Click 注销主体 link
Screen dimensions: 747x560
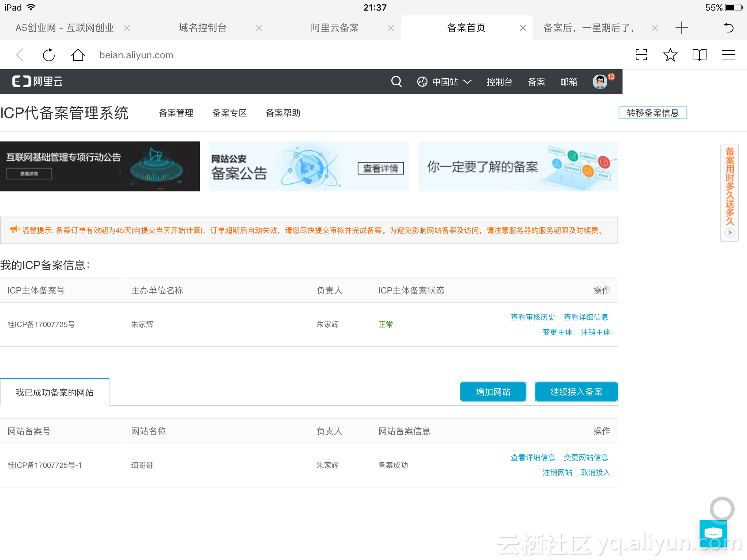(596, 332)
